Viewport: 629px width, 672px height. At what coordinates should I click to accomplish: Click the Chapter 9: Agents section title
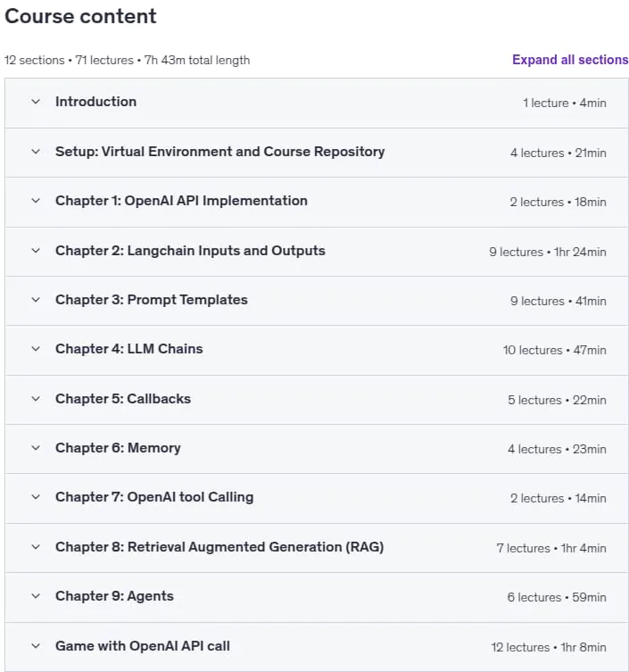pos(114,596)
